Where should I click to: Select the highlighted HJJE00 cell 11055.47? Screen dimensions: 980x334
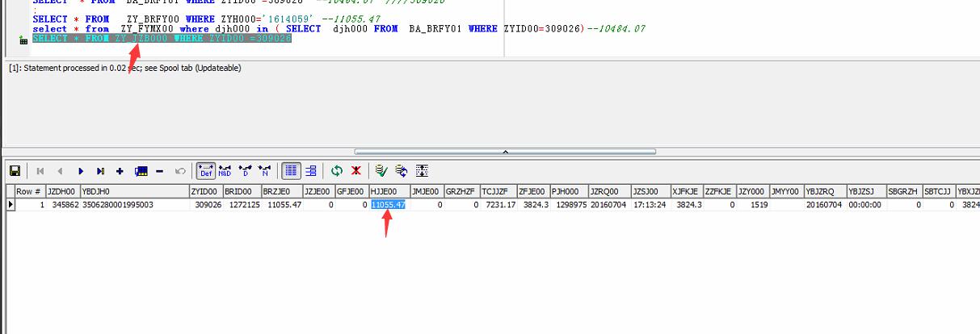[x=389, y=205]
